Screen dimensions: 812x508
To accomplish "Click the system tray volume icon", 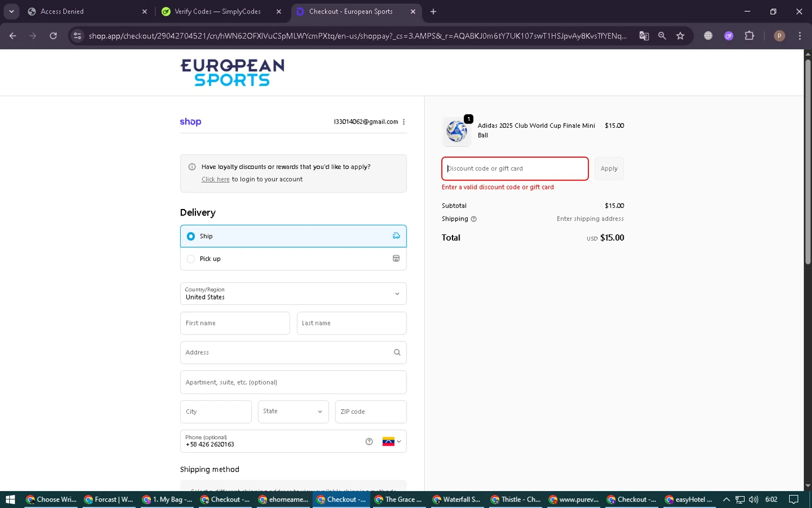I will [x=754, y=499].
